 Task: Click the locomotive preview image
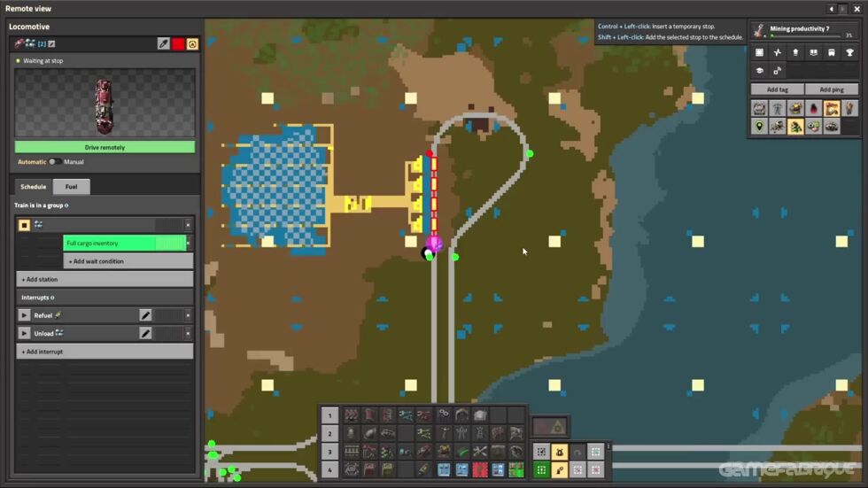pyautogui.click(x=105, y=103)
